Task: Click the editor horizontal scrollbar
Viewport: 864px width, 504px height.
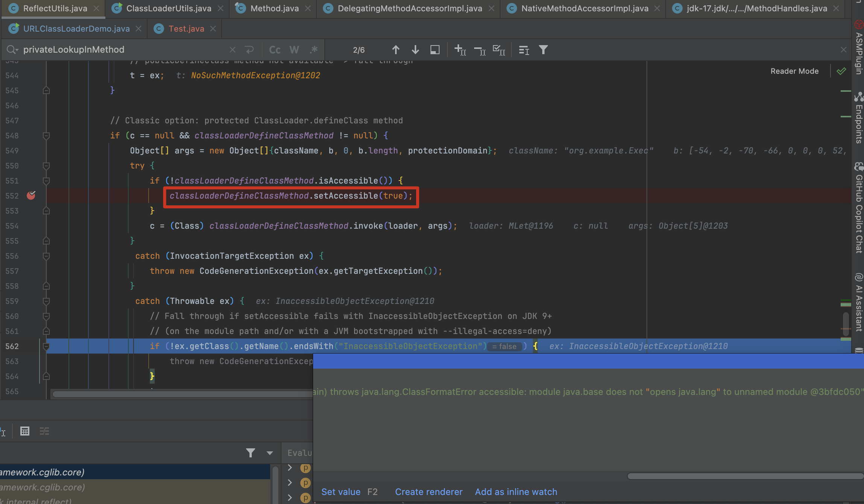Action: [183, 394]
